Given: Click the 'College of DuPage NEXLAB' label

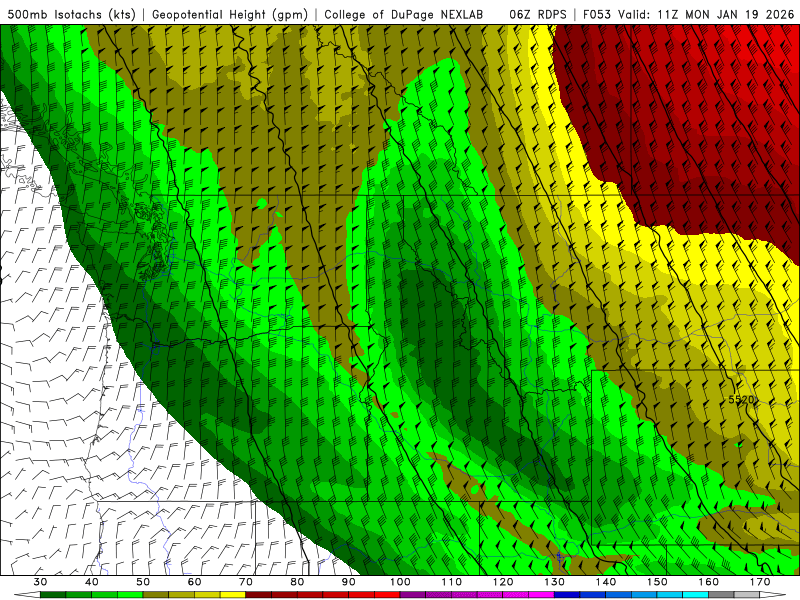Looking at the screenshot, I should (404, 14).
